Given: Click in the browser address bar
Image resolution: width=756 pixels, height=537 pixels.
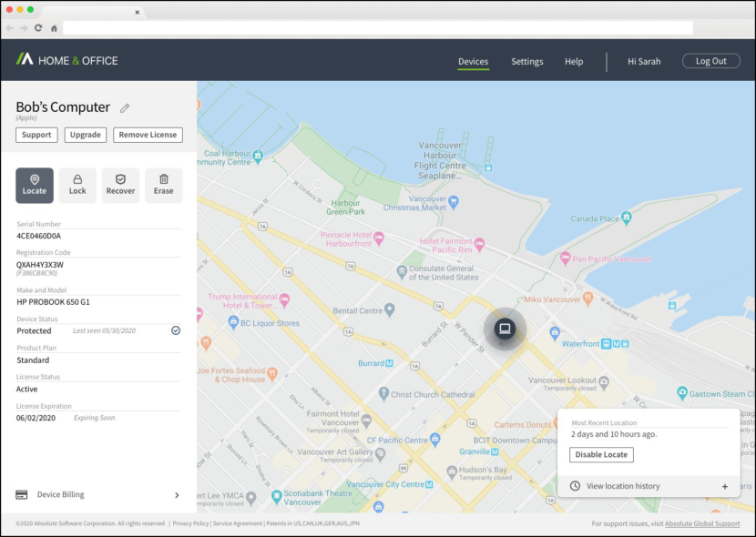Looking at the screenshot, I should (x=378, y=28).
